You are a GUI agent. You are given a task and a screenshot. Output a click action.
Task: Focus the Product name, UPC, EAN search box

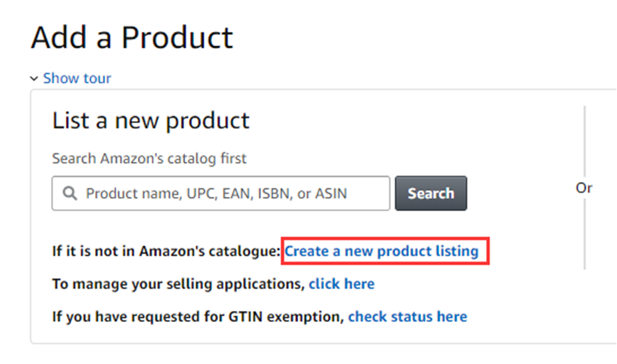click(x=226, y=194)
